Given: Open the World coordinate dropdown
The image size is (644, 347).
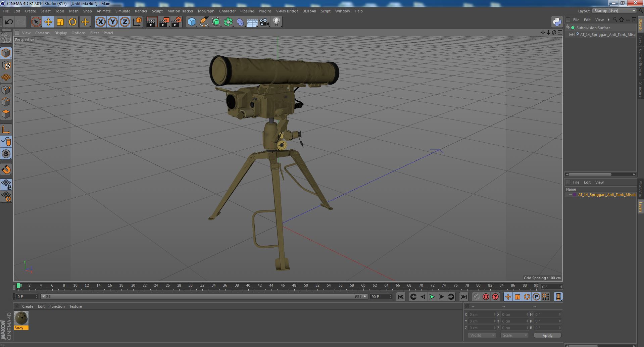Looking at the screenshot, I should tap(482, 335).
